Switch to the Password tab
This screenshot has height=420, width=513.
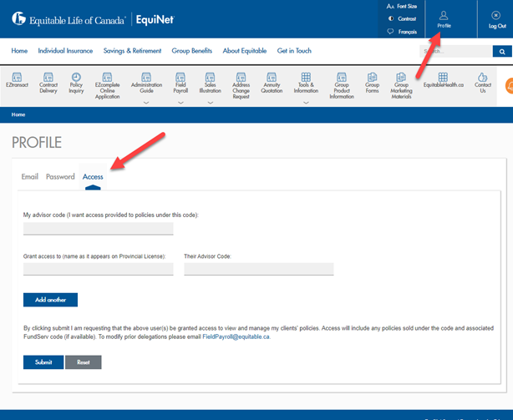click(x=60, y=177)
